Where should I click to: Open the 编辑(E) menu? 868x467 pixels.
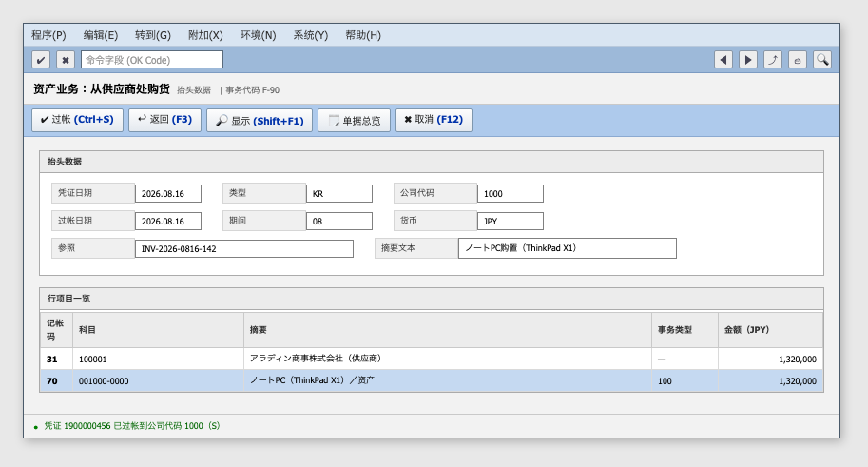[x=101, y=35]
